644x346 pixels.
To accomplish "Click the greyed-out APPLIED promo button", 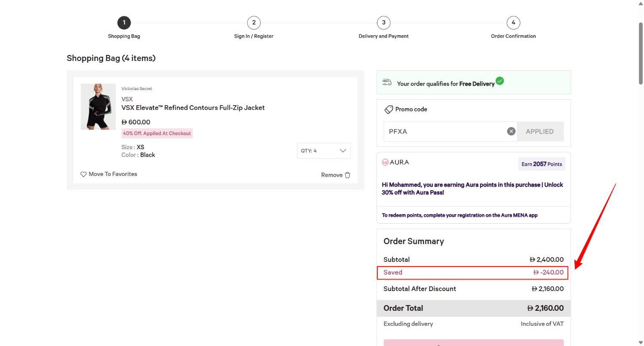I will click(x=540, y=131).
